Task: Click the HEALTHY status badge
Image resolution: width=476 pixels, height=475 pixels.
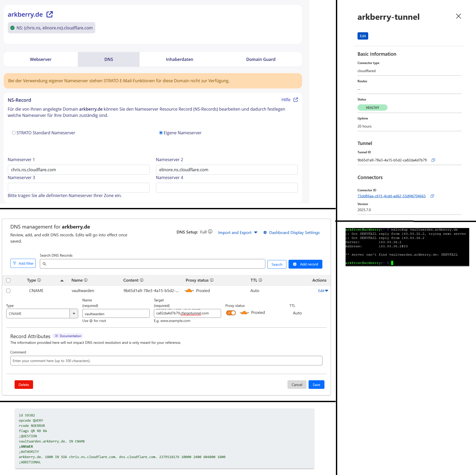Action: pos(372,107)
